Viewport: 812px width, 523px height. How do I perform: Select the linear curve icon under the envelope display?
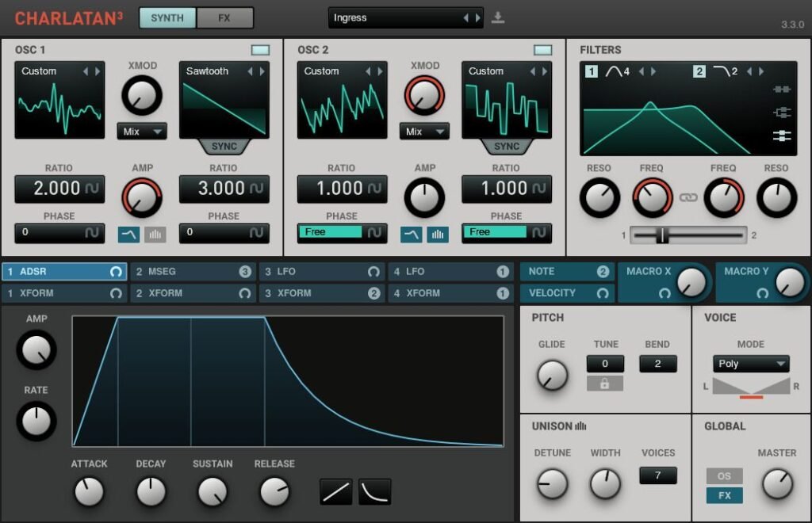click(x=335, y=491)
